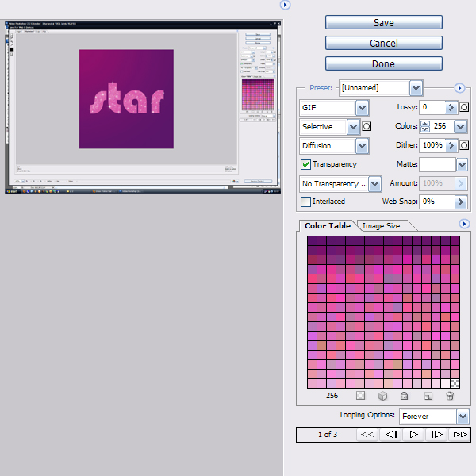Click the Dither channel mask icon
Screen dimensions: 476x476
coord(464,145)
